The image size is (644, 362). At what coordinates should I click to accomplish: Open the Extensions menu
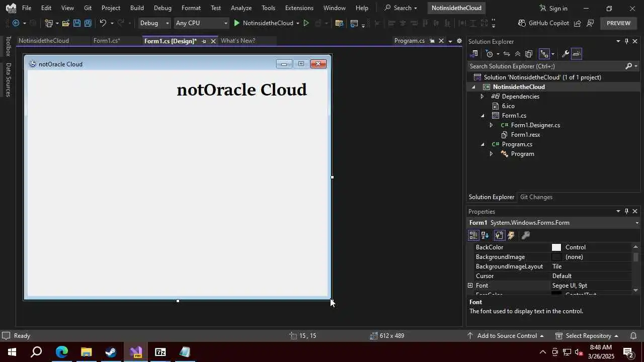(299, 8)
